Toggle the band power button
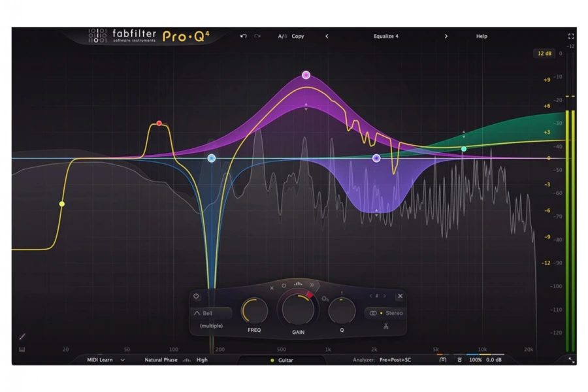Image resolution: width=588 pixels, height=392 pixels. click(196, 296)
